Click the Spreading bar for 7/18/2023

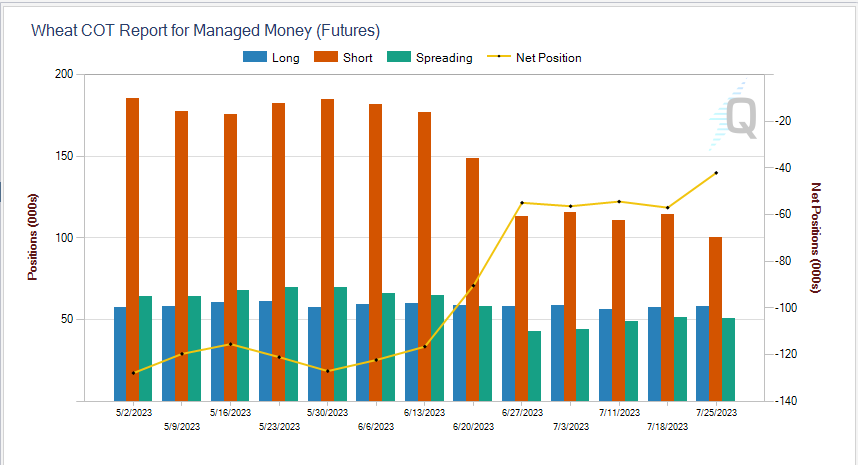(680, 359)
